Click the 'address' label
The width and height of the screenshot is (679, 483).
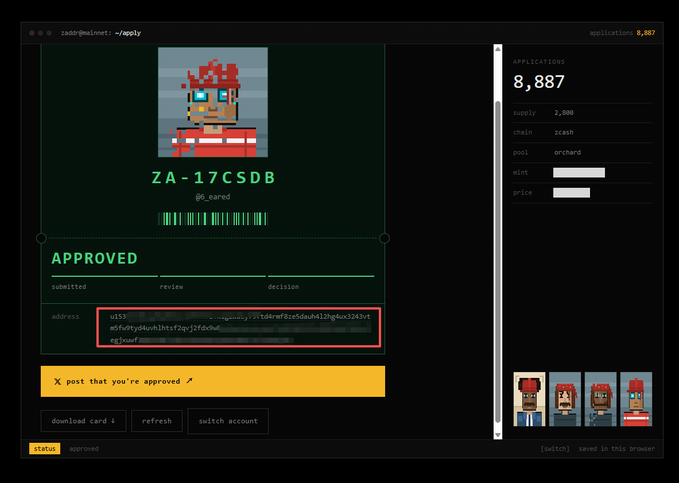65,317
